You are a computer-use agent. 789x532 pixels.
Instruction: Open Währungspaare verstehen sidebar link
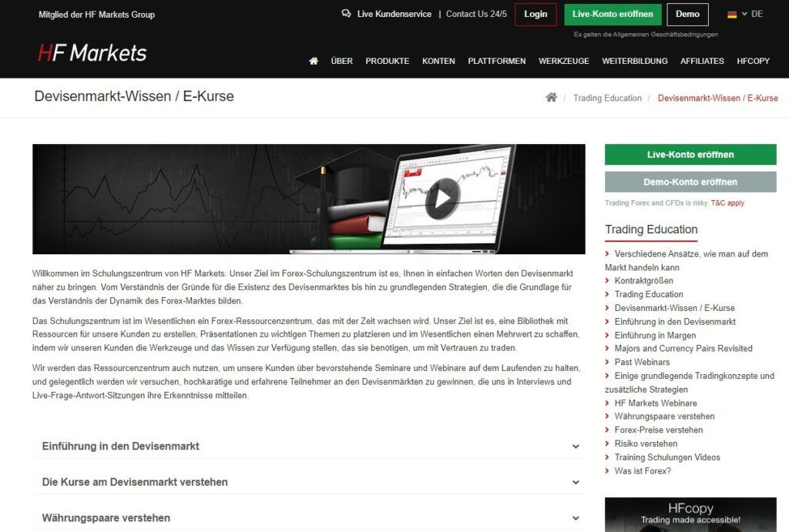664,417
